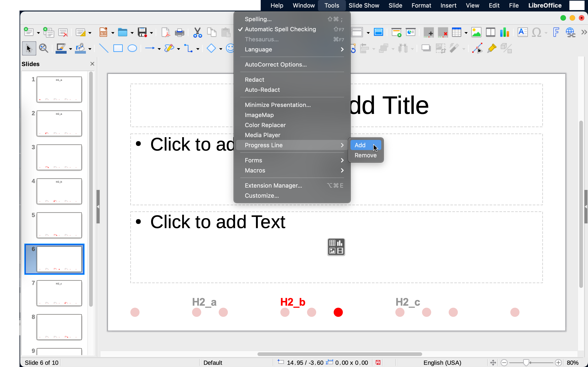Open the Slide Show menu

tap(364, 5)
